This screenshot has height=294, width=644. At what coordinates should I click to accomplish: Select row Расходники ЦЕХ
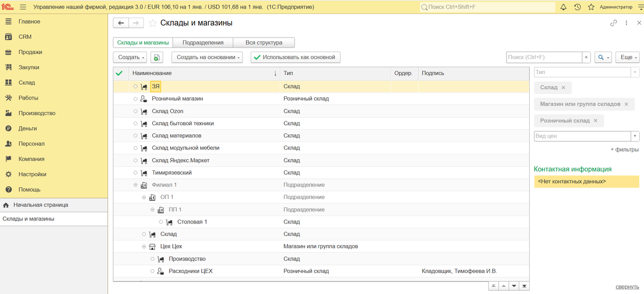[321, 271]
